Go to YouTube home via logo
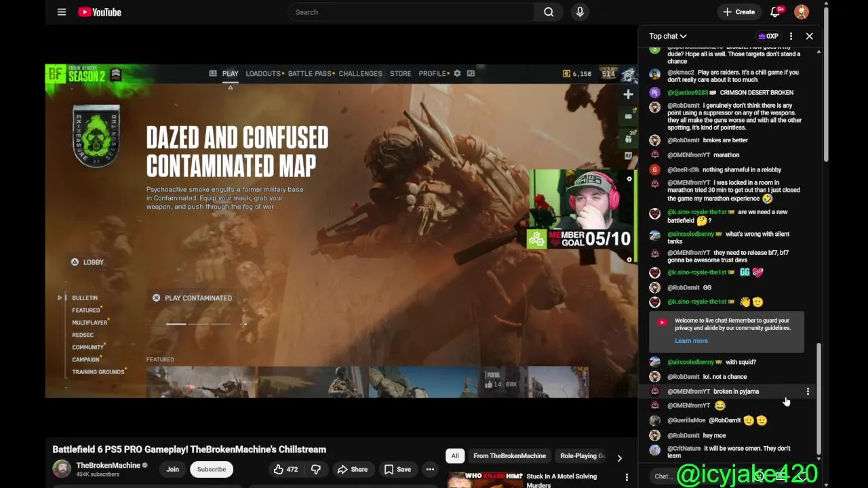Viewport: 868px width, 488px height. tap(100, 12)
